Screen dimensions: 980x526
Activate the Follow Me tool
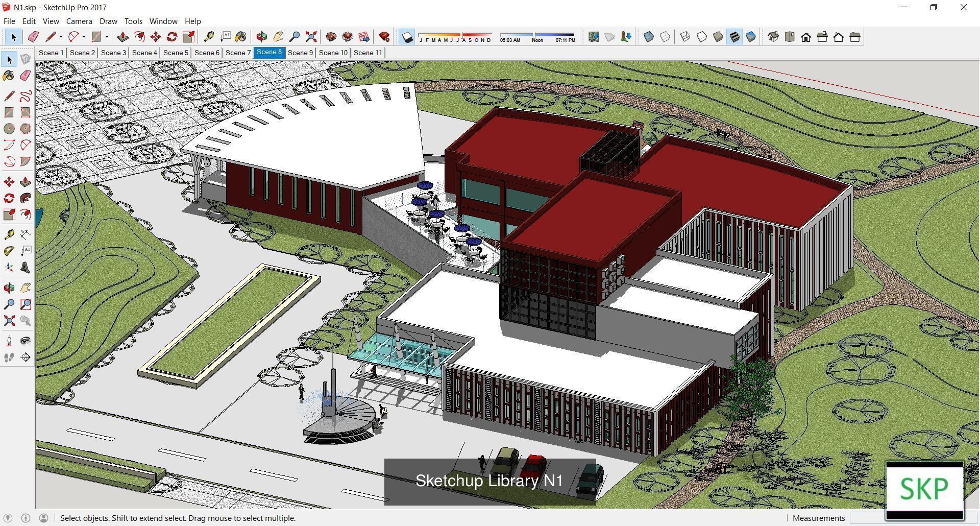tap(26, 198)
